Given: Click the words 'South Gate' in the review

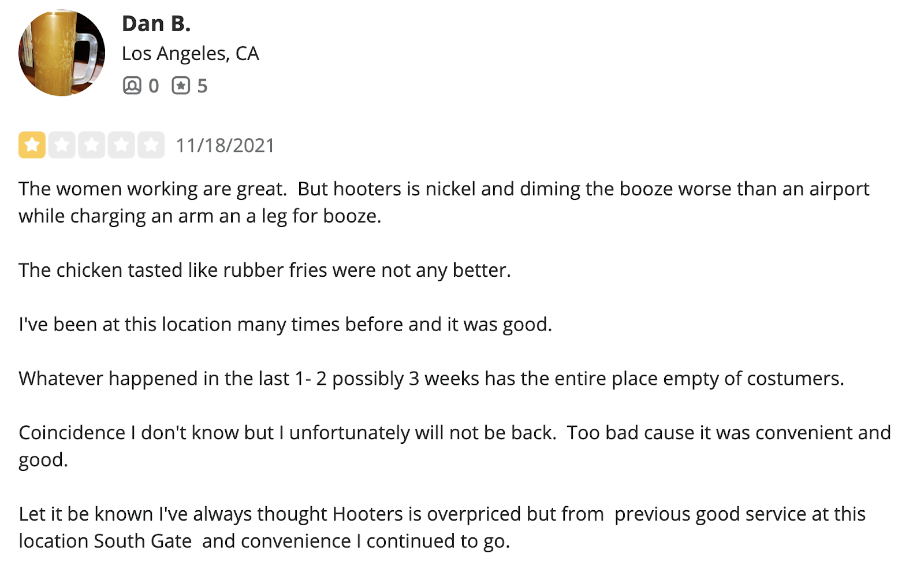Looking at the screenshot, I should pos(143,541).
